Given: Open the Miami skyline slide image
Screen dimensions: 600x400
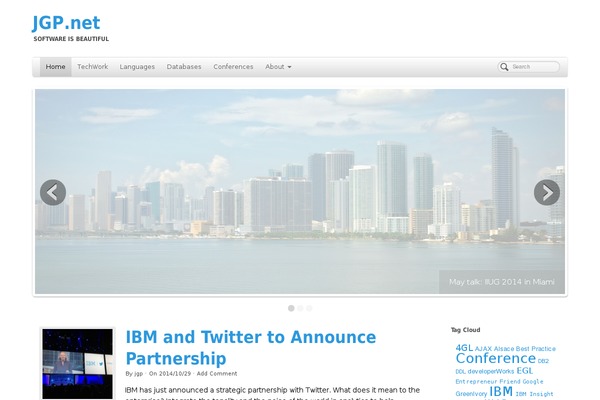Looking at the screenshot, I should (x=300, y=191).
